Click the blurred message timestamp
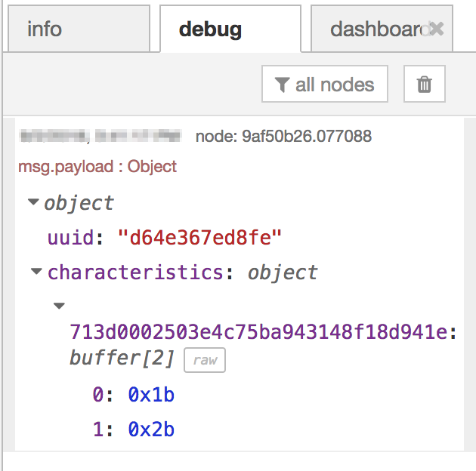 [x=100, y=136]
